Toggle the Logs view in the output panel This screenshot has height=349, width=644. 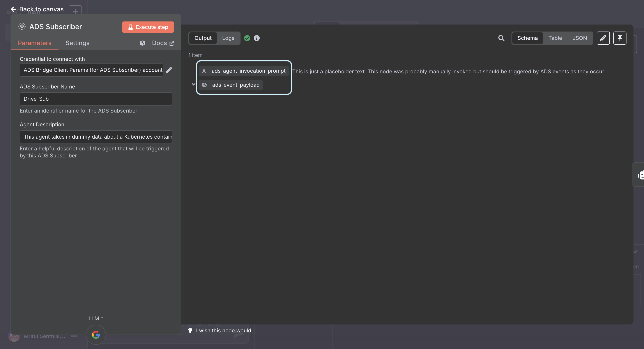tap(228, 38)
